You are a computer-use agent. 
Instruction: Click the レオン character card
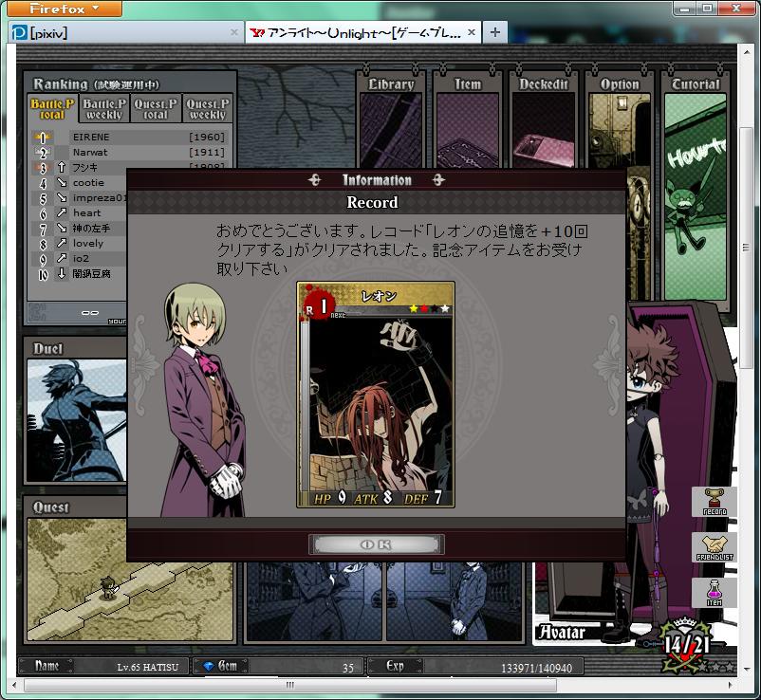coord(376,395)
